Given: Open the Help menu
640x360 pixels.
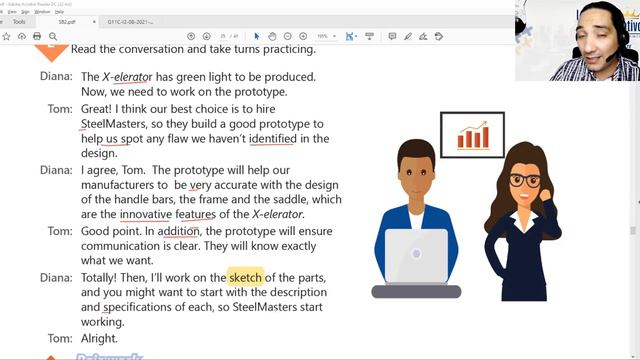Looking at the screenshot, I should [59, 12].
